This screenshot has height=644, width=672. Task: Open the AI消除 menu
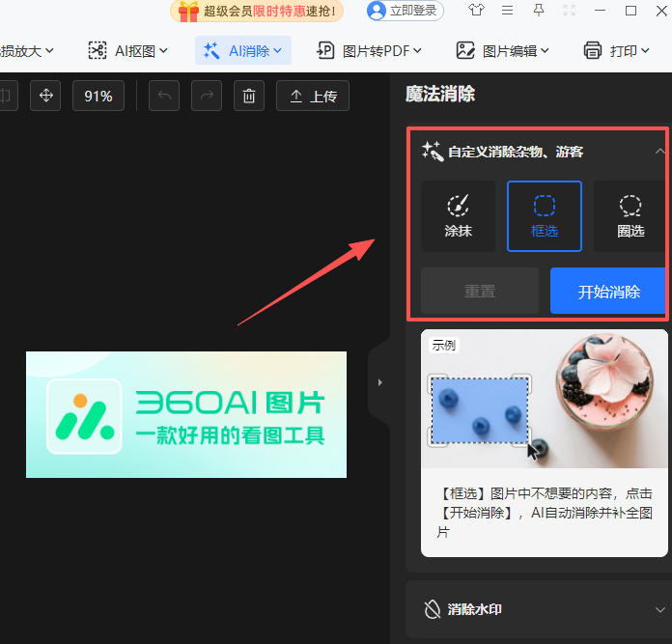tap(243, 50)
